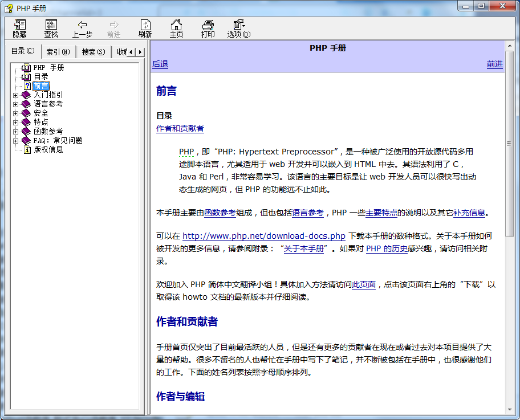
Task: Expand the 安全 tree node
Action: [15, 113]
